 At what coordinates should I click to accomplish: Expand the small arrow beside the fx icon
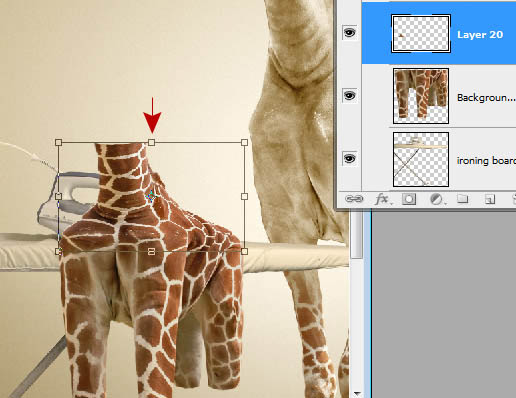391,203
